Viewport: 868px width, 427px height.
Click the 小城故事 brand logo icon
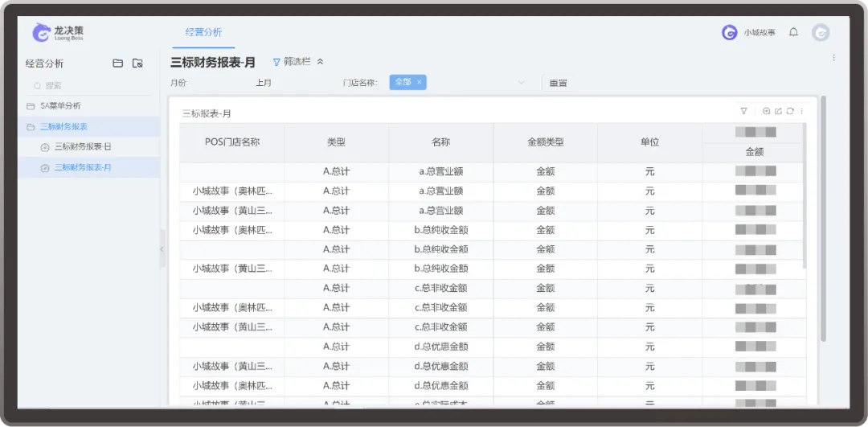click(x=729, y=33)
